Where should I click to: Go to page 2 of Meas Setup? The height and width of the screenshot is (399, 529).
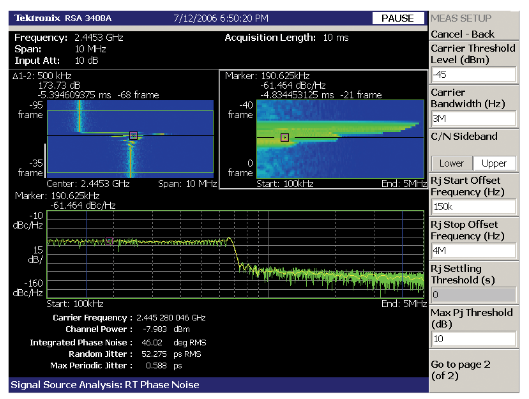tap(474, 370)
